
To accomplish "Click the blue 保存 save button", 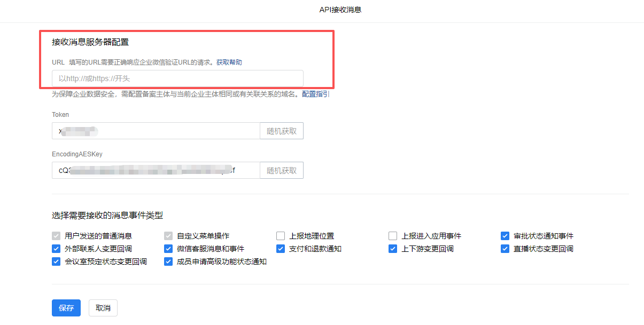I will point(66,308).
